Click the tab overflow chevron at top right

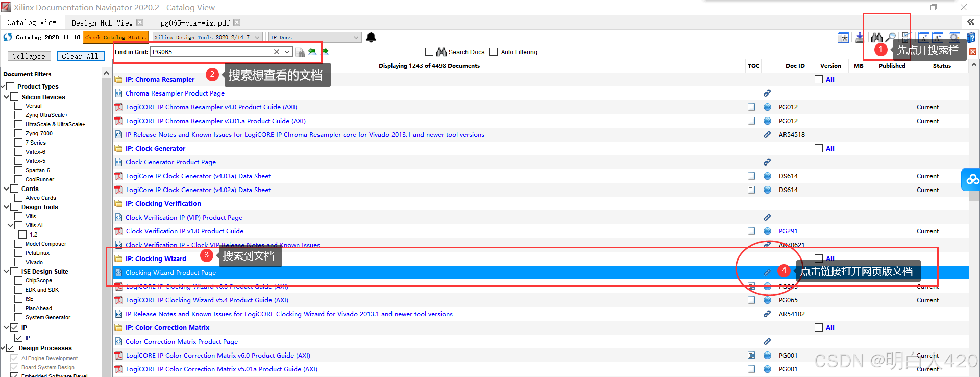tap(971, 22)
